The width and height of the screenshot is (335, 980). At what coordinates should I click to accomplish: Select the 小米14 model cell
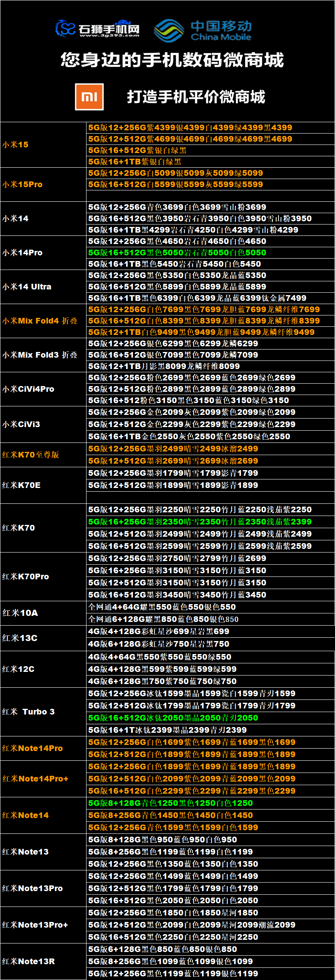43,218
